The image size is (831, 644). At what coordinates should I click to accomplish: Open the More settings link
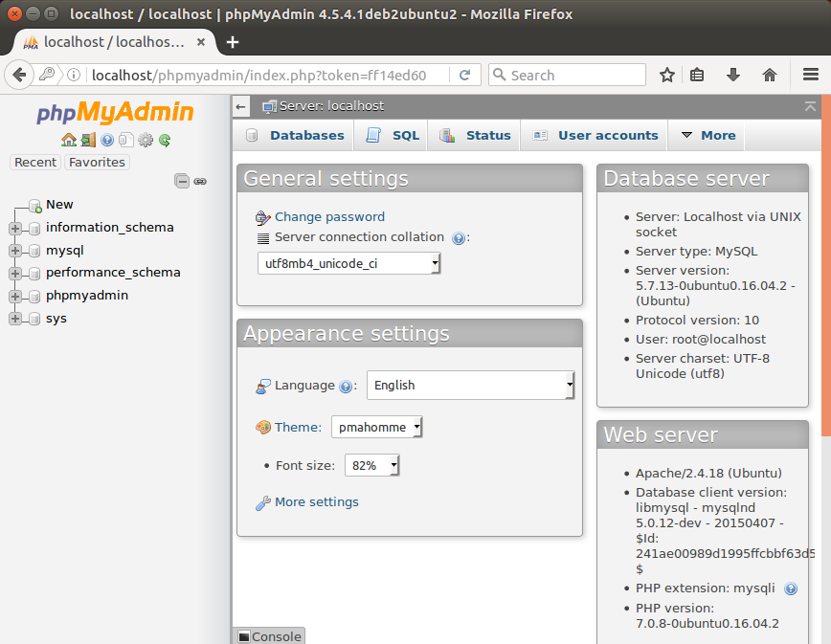pos(316,502)
